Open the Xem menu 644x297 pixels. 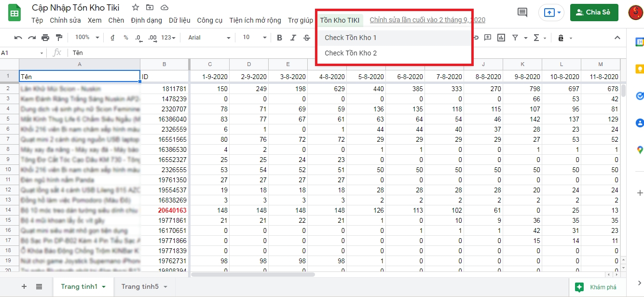tap(95, 20)
